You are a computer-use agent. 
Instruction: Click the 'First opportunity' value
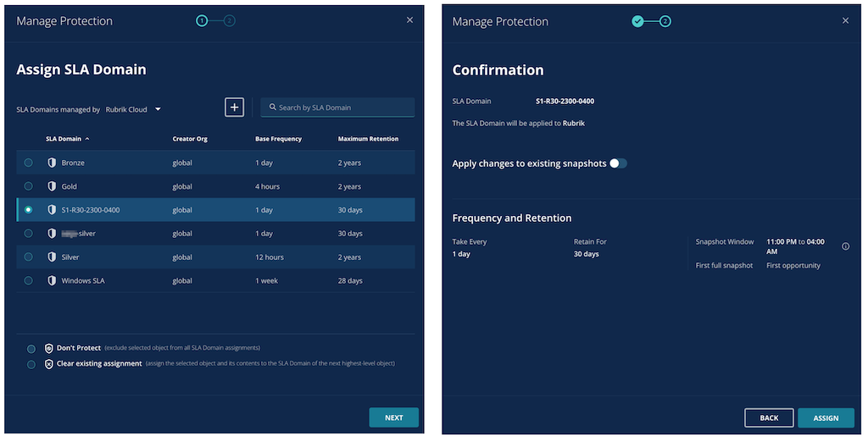(x=793, y=266)
